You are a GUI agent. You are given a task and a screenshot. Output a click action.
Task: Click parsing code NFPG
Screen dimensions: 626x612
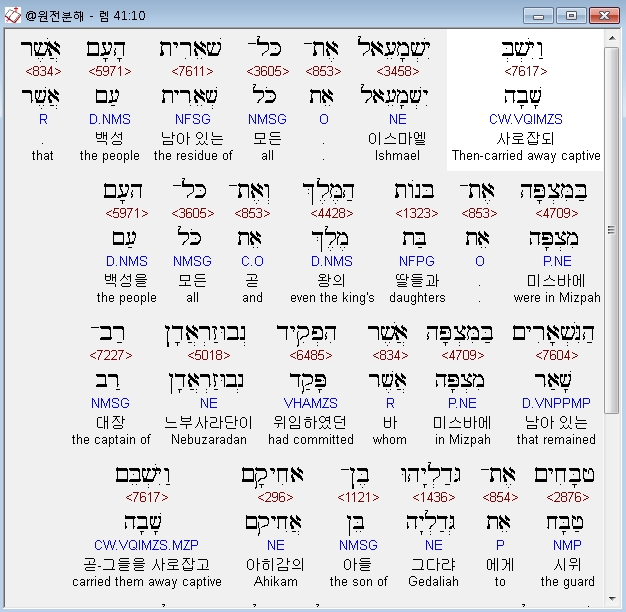tap(417, 261)
